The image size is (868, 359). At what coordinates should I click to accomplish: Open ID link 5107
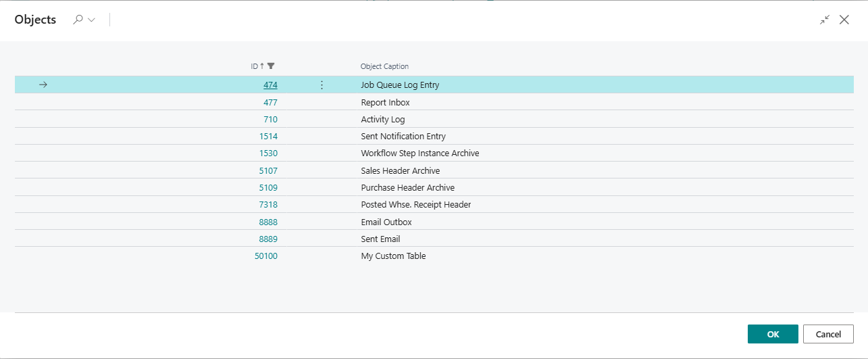coord(268,171)
